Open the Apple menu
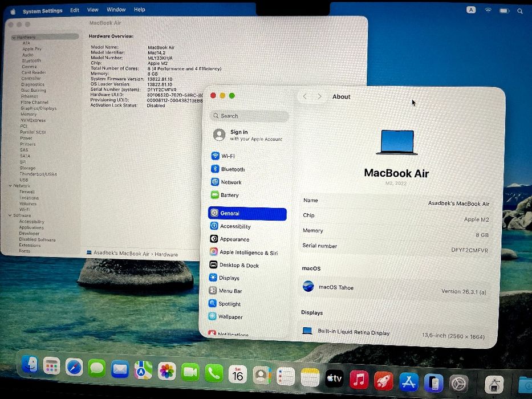532x399 pixels. coord(13,11)
